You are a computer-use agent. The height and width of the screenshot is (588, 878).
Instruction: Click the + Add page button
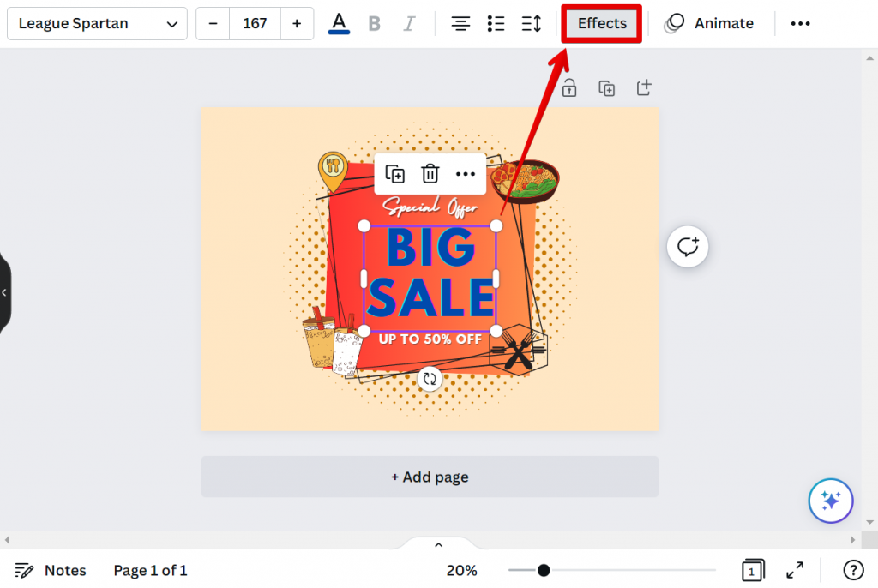click(x=430, y=477)
